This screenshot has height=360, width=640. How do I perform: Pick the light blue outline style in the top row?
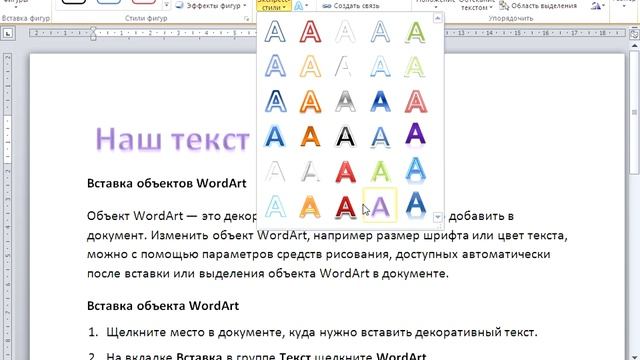click(380, 31)
